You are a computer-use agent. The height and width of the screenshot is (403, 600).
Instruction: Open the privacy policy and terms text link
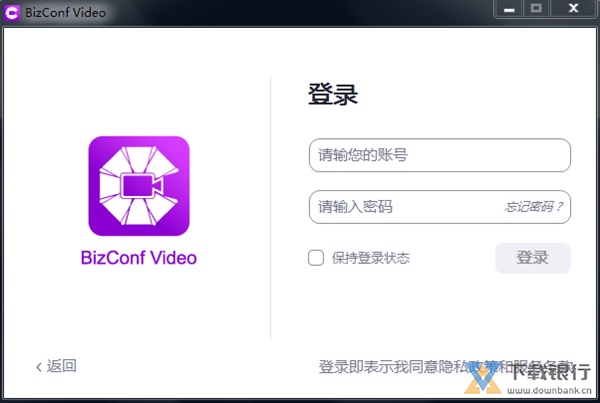point(446,367)
